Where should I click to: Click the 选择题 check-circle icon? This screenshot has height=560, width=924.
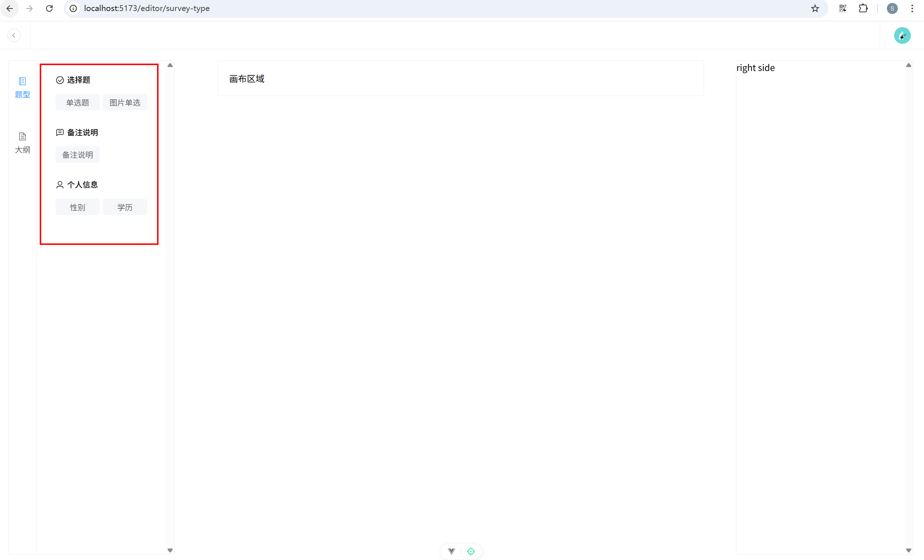(60, 80)
